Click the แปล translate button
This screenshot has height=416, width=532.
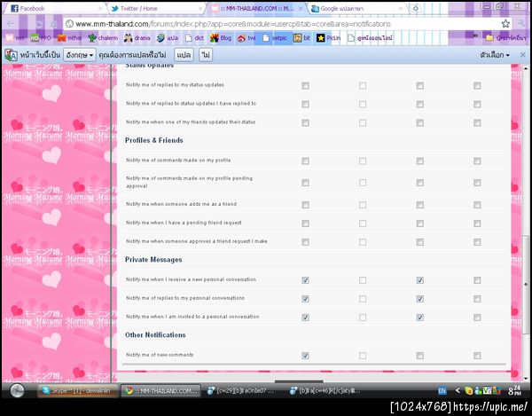click(x=184, y=55)
